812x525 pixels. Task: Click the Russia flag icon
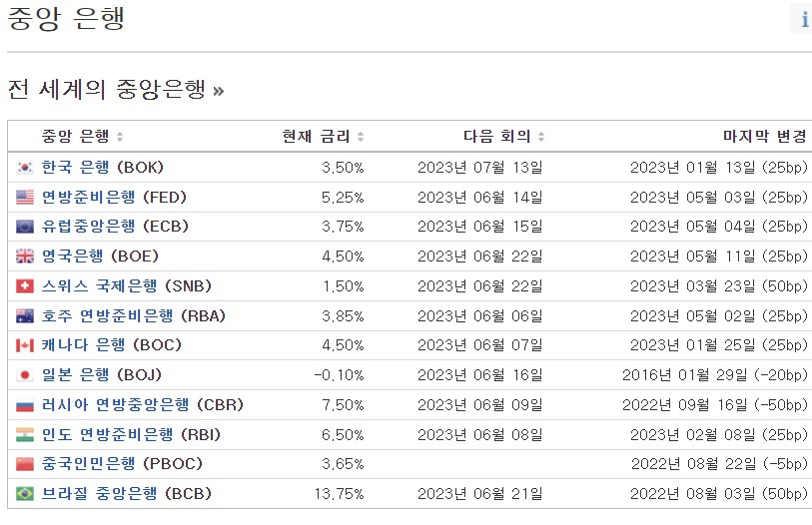(x=25, y=405)
